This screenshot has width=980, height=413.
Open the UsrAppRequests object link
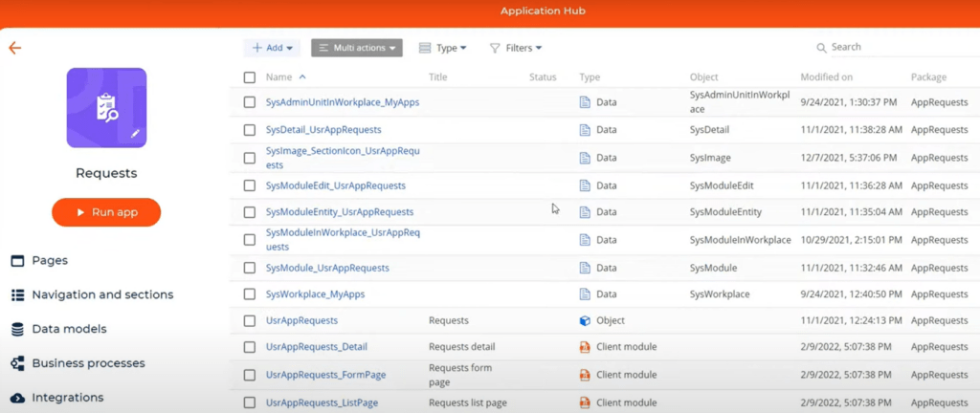[301, 320]
